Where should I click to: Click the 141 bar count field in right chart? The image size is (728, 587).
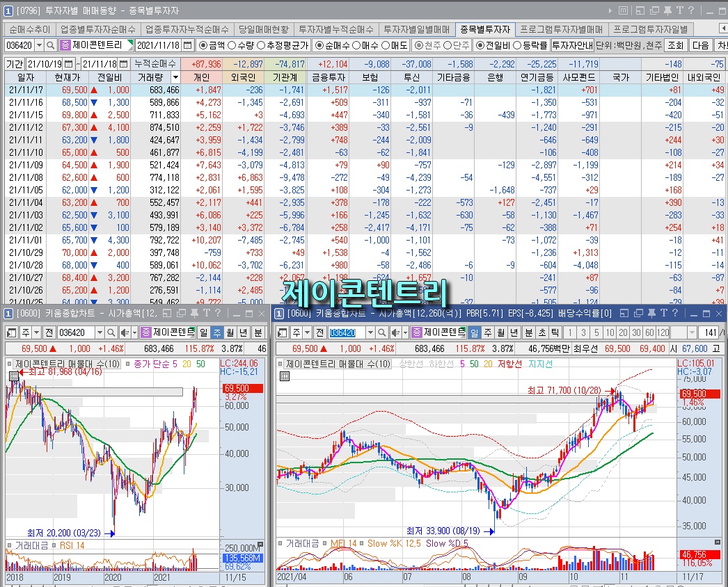[710, 332]
